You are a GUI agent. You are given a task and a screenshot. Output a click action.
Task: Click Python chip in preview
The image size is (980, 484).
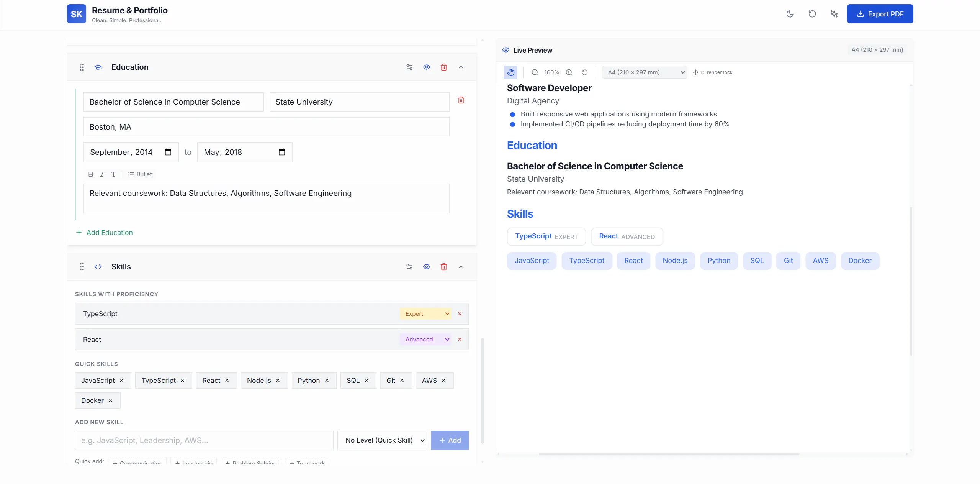point(719,261)
